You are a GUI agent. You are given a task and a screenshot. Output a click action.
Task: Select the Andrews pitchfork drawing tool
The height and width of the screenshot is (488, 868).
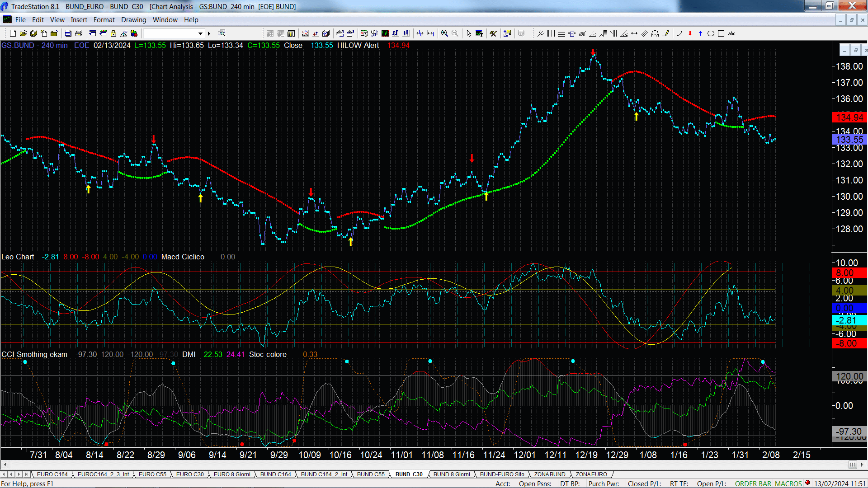(x=541, y=33)
